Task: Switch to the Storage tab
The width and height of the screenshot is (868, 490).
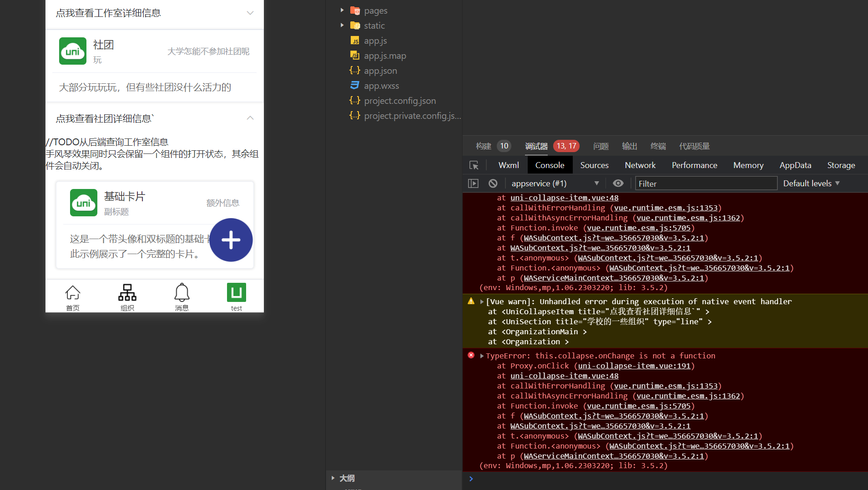Action: pos(841,165)
